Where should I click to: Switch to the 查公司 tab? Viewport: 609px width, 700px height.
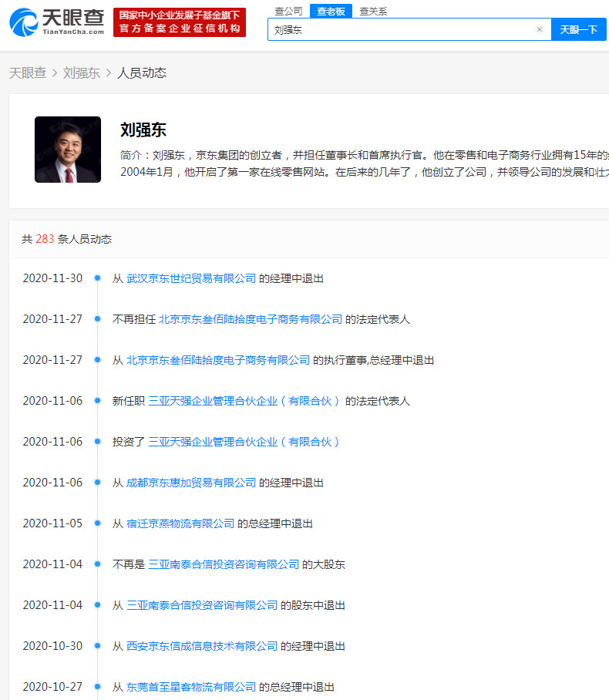(x=288, y=11)
